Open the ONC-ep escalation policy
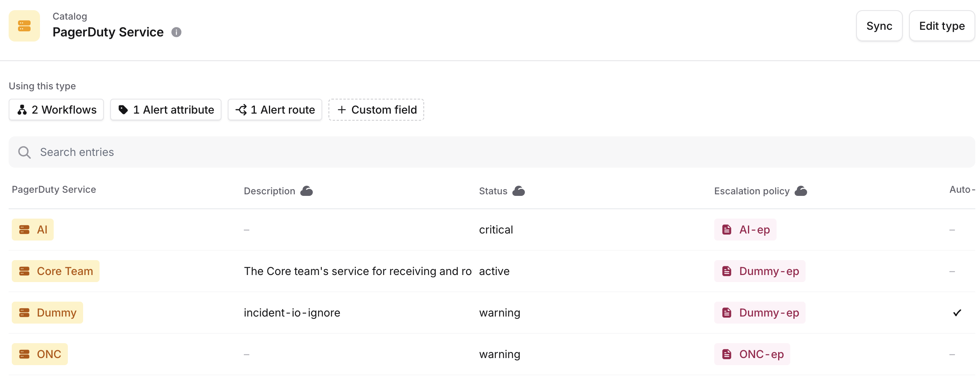The image size is (980, 380). (x=752, y=355)
